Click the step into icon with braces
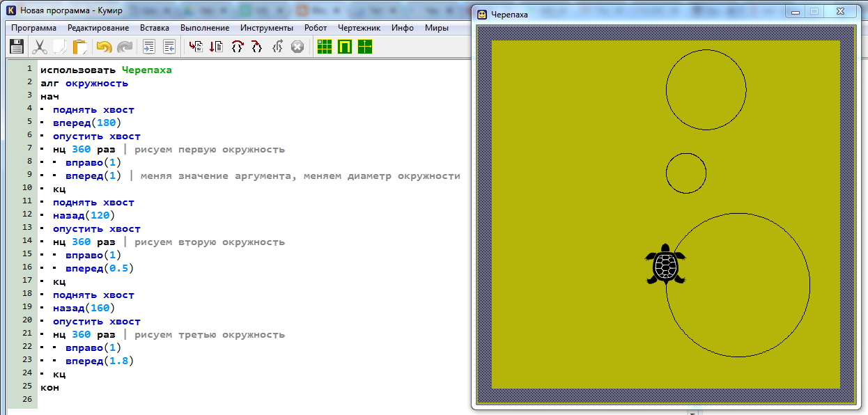The height and width of the screenshot is (415, 868). tap(256, 47)
